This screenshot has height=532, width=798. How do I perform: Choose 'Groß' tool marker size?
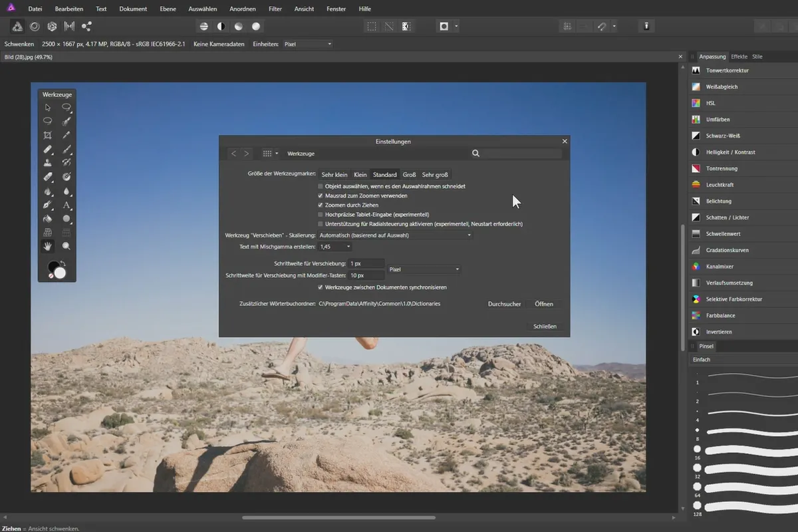pos(409,175)
